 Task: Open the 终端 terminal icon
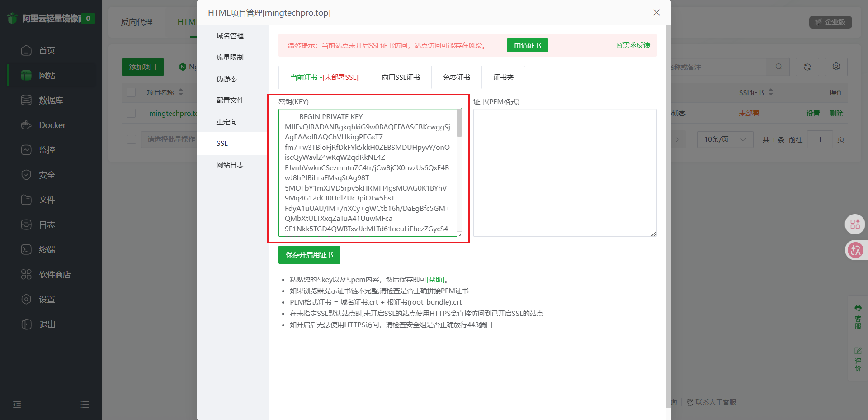26,249
